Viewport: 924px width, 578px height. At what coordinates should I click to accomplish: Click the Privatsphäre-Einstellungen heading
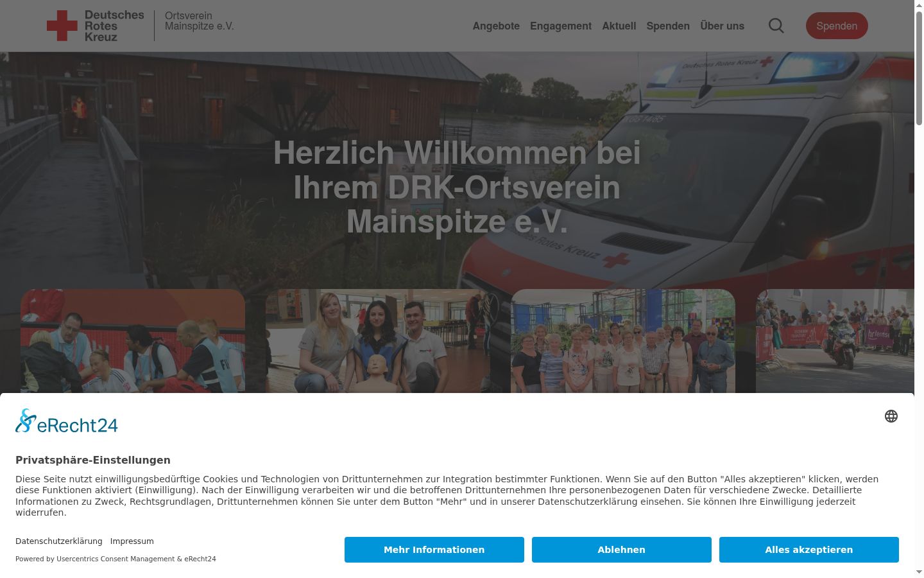click(93, 460)
